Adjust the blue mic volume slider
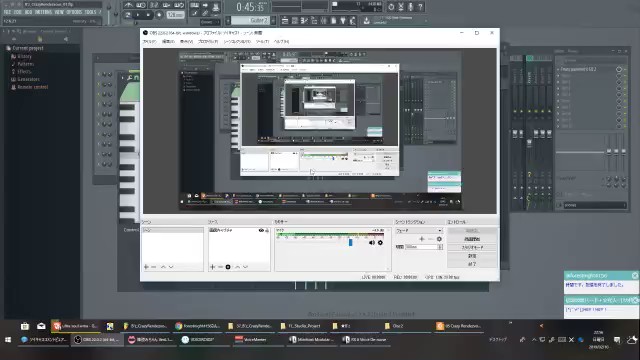Image resolution: width=640 pixels, height=360 pixels. [x=350, y=242]
